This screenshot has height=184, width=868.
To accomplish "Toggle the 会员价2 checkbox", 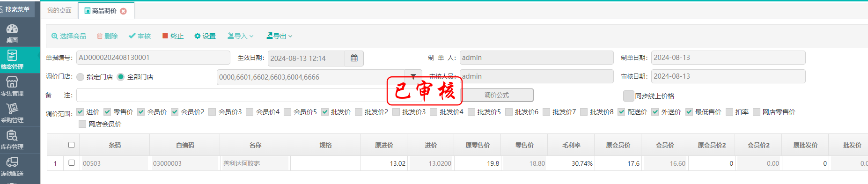I will click(175, 112).
